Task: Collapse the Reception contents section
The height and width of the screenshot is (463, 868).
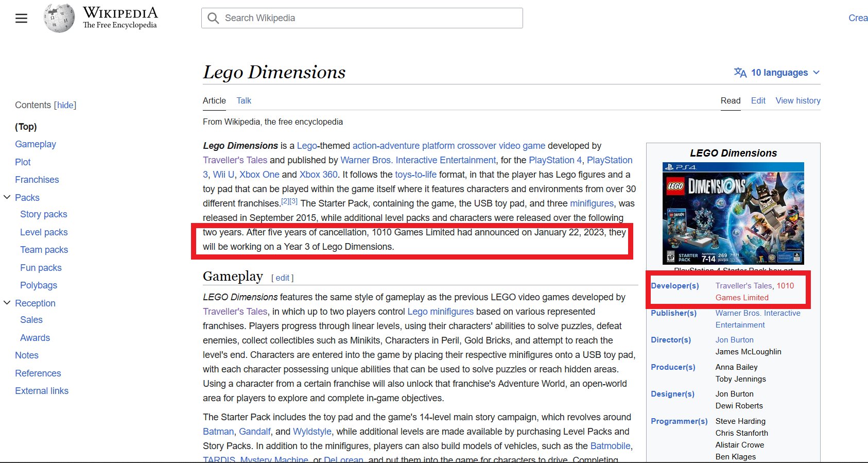Action: [7, 303]
